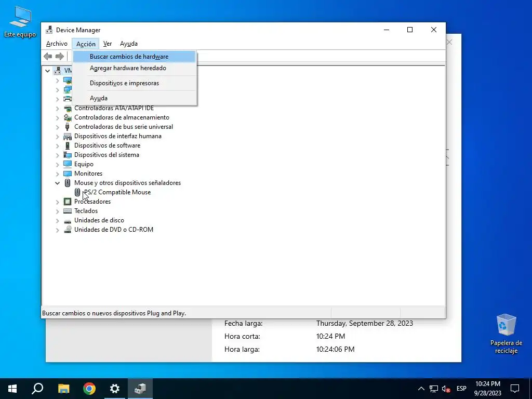The height and width of the screenshot is (399, 532).
Task: Expand Dispositivos del sistema
Action: [x=57, y=155]
